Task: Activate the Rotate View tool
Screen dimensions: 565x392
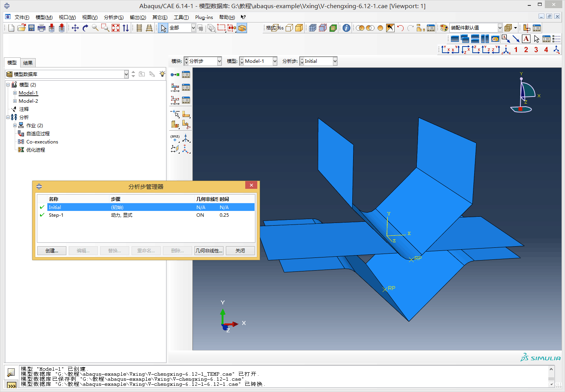Action: [85, 28]
